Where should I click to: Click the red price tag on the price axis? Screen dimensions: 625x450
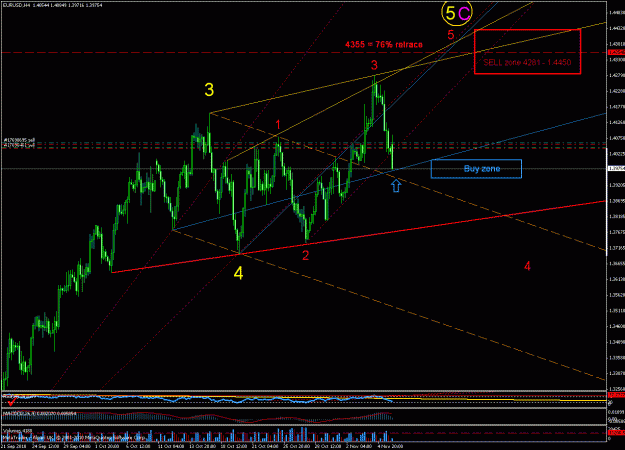(615, 52)
